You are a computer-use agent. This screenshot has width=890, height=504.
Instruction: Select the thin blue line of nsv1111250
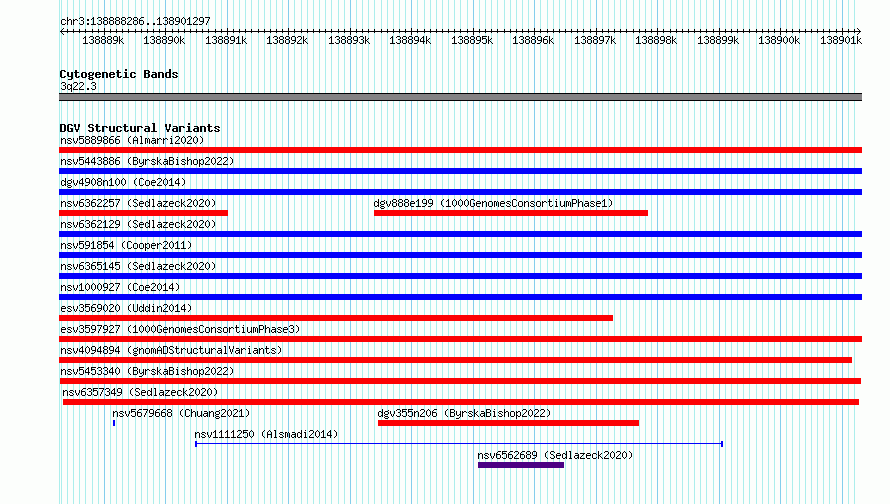pos(459,444)
